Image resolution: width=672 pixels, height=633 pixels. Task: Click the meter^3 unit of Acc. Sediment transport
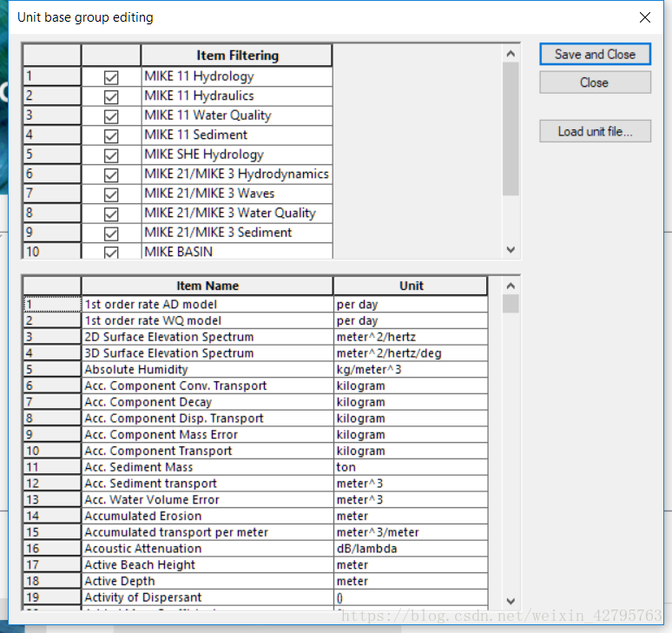411,484
